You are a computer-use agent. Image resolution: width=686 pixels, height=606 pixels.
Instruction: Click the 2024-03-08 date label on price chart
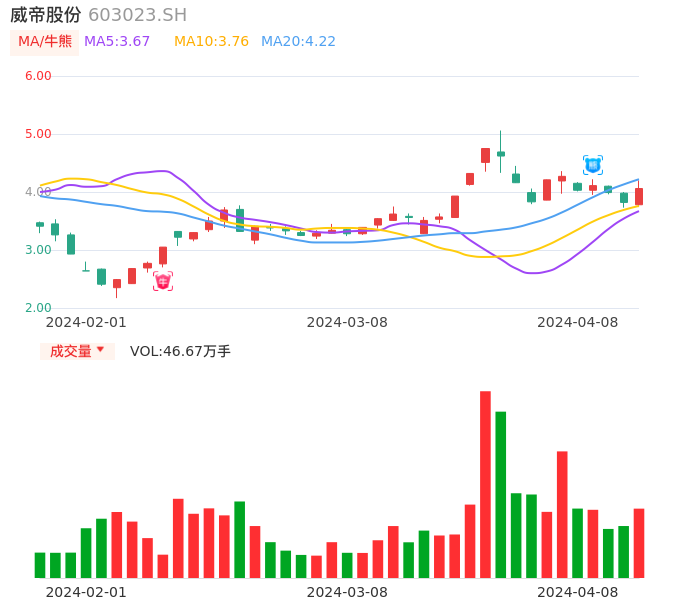coord(347,322)
